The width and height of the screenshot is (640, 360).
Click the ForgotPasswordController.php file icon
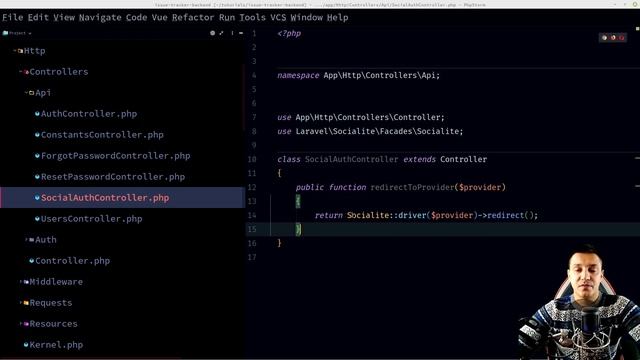(37, 156)
